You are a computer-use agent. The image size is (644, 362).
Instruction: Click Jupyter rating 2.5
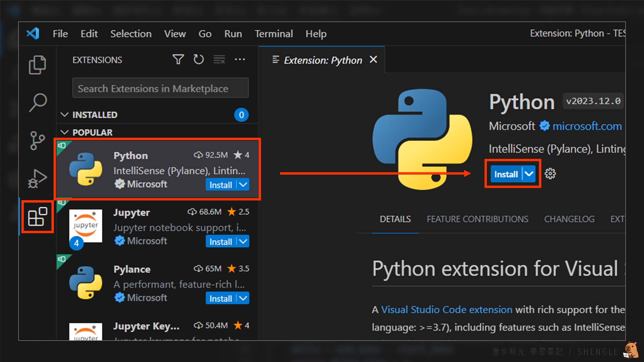(238, 212)
